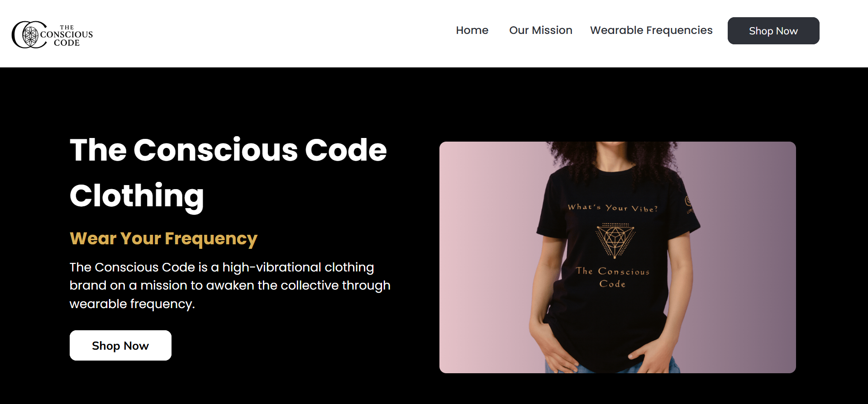Screen dimensions: 868x404
Task: Open the Home menu item
Action: tap(472, 30)
